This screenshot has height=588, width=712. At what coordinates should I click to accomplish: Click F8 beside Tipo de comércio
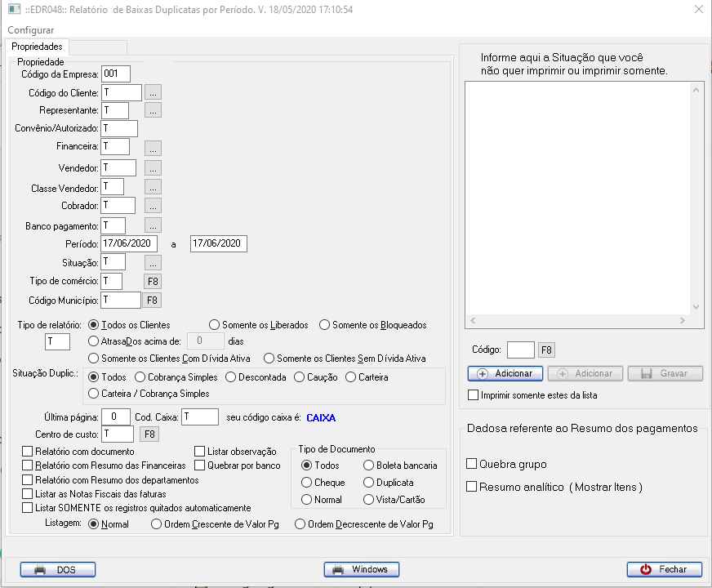153,282
